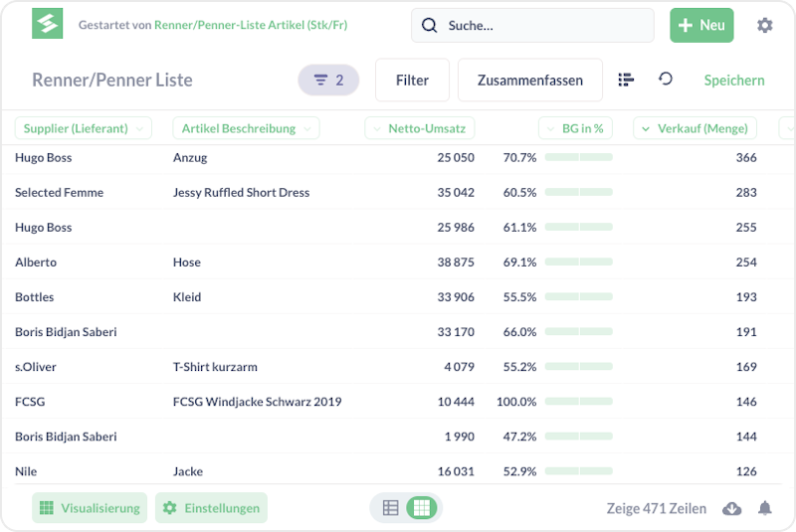This screenshot has height=532, width=796.
Task: Open the Einstellungen button
Action: pos(211,508)
